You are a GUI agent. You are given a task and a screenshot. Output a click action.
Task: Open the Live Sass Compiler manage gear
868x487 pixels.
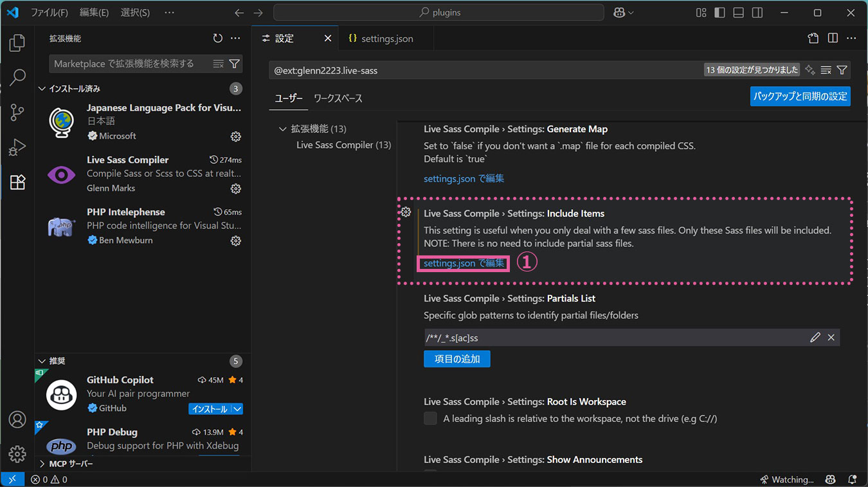(236, 188)
